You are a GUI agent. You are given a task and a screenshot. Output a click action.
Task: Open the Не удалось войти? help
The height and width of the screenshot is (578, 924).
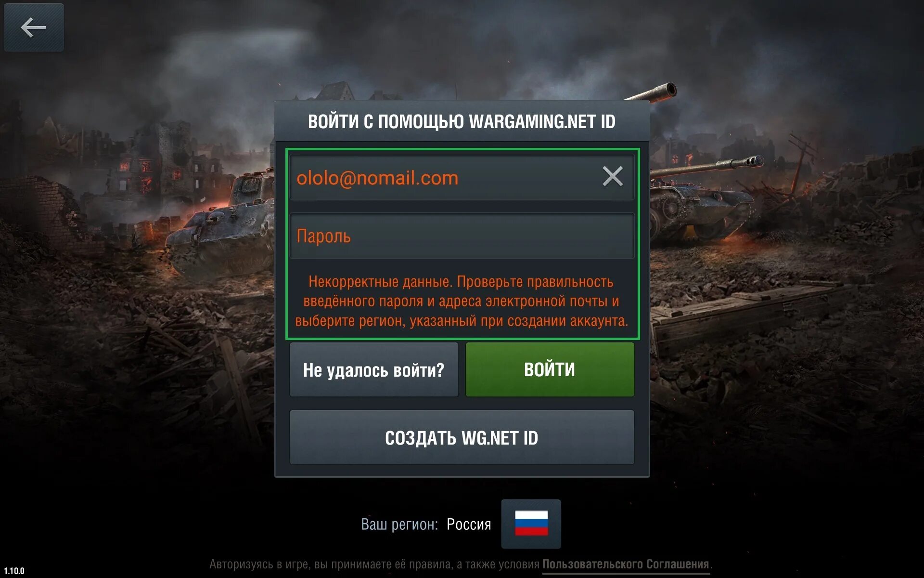374,369
